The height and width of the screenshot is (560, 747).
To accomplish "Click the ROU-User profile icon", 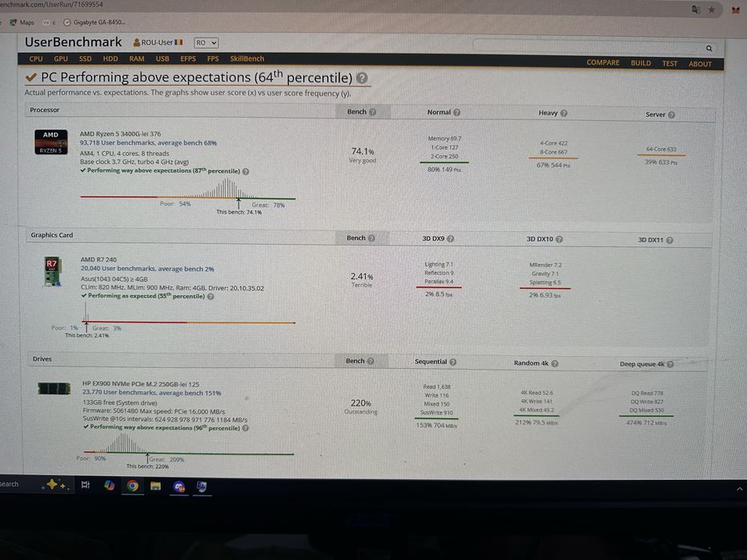I will 137,42.
